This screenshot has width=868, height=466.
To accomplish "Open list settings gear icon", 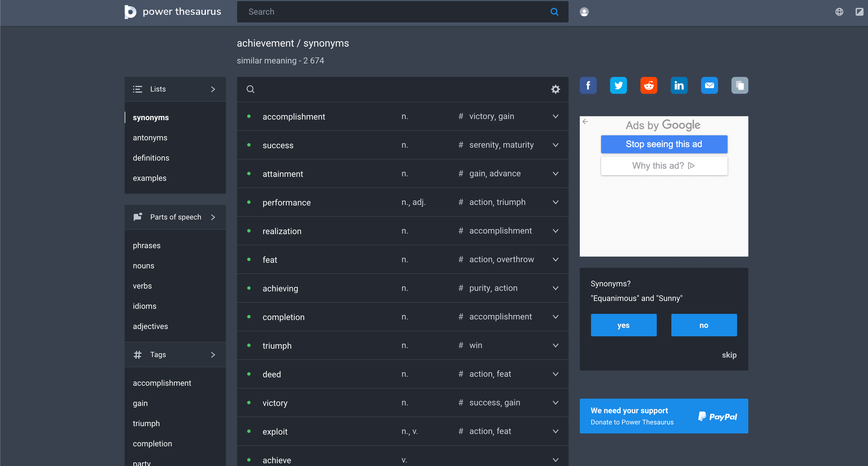I will click(555, 89).
